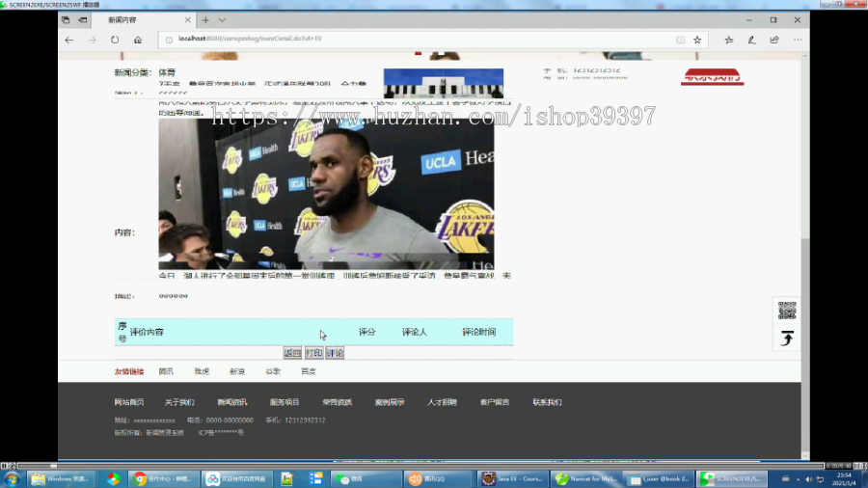Click the add notes pen icon
This screenshot has height=488, width=868.
(751, 40)
